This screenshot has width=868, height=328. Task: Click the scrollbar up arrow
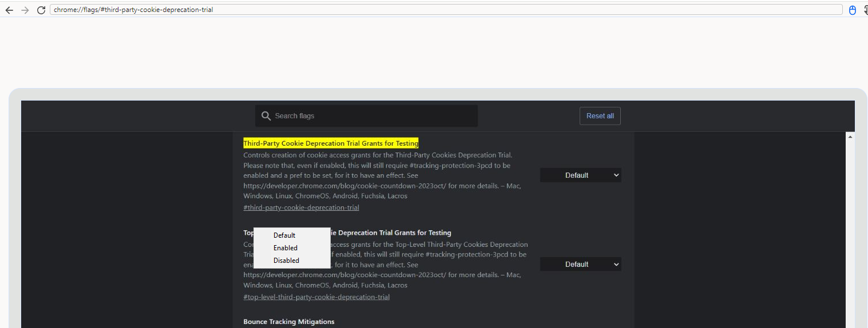(850, 137)
